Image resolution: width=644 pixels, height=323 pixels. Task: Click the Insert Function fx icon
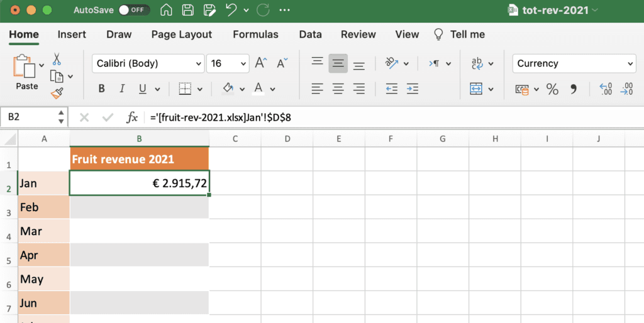click(132, 118)
